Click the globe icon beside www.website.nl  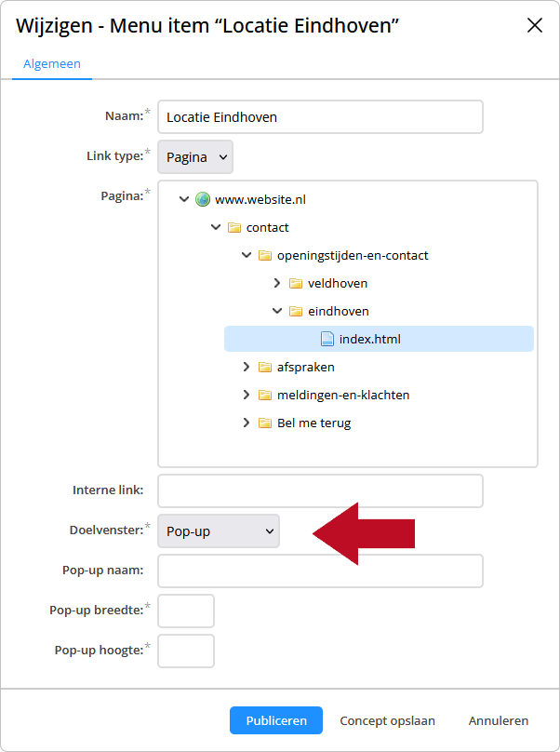[203, 199]
